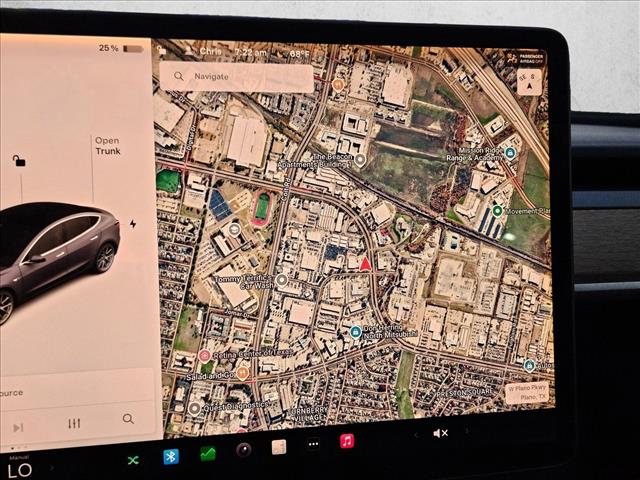Select Tommy Terrific's Car Wash marker
Viewport: 640px width, 480px height.
[282, 281]
